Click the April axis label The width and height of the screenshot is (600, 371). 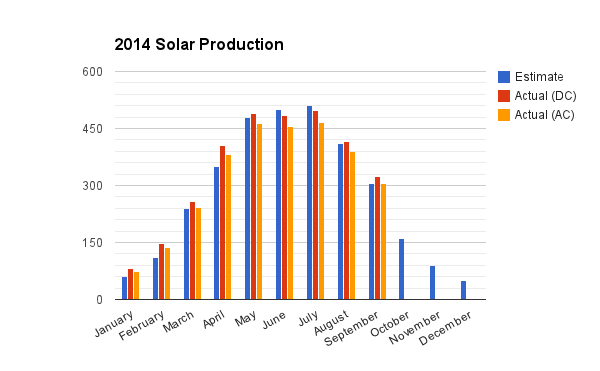point(214,319)
